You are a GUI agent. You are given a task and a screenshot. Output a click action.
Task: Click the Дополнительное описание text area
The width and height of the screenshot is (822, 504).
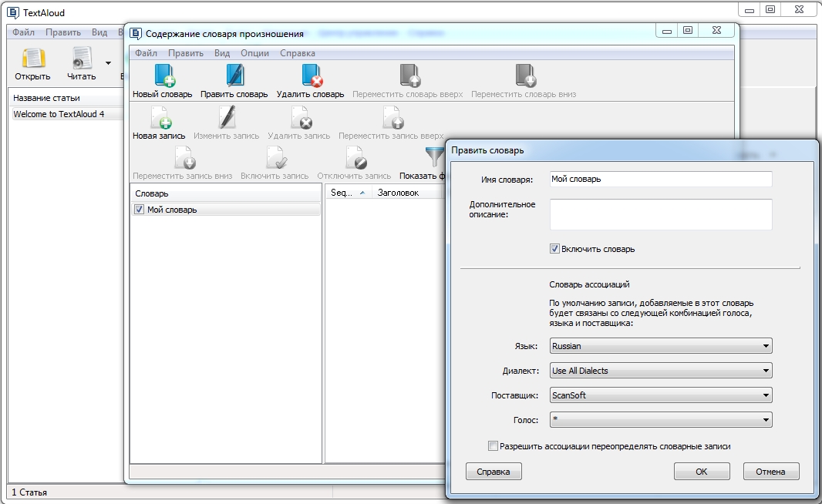pos(661,214)
